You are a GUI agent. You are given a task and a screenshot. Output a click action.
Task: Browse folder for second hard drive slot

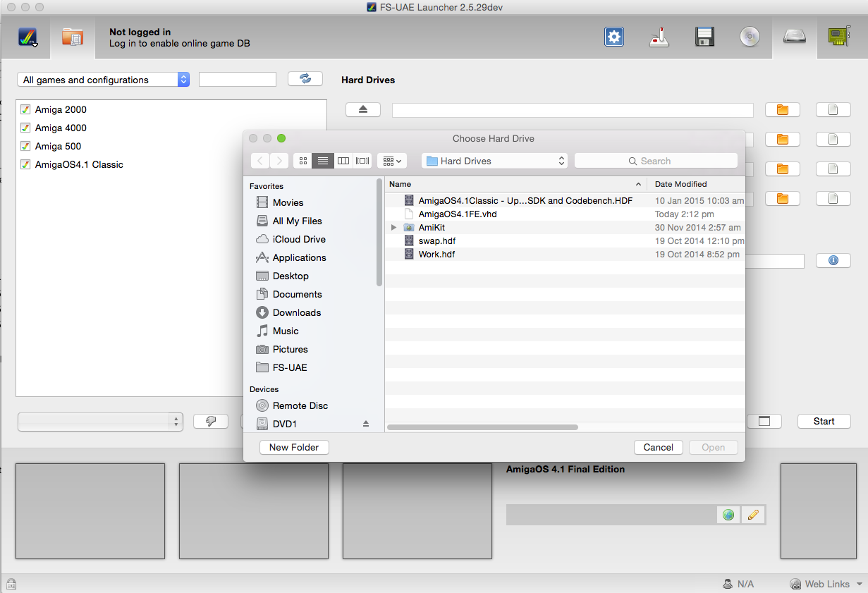coord(782,140)
